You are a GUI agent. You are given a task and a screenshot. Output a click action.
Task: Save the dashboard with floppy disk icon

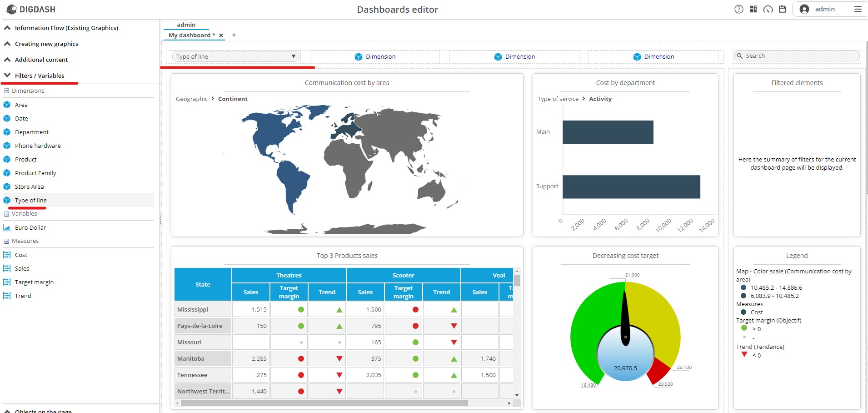click(x=783, y=9)
